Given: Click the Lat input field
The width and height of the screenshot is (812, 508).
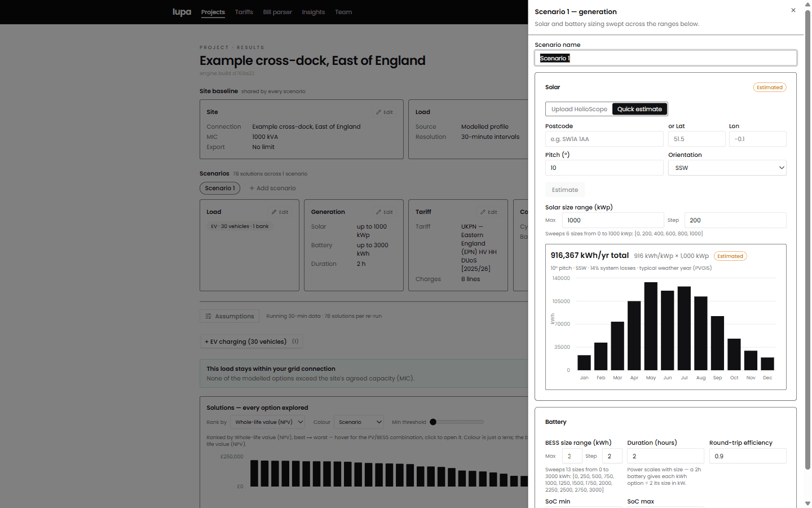Looking at the screenshot, I should [696, 139].
